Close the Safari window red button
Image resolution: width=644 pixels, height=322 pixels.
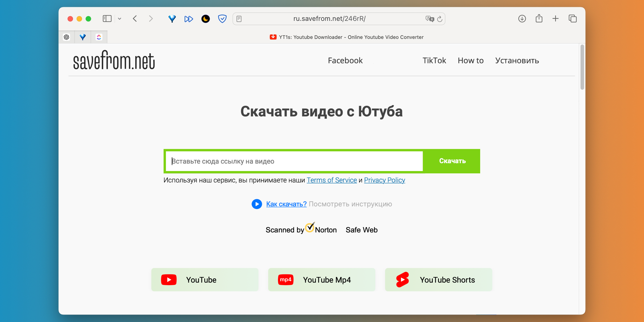pos(70,19)
